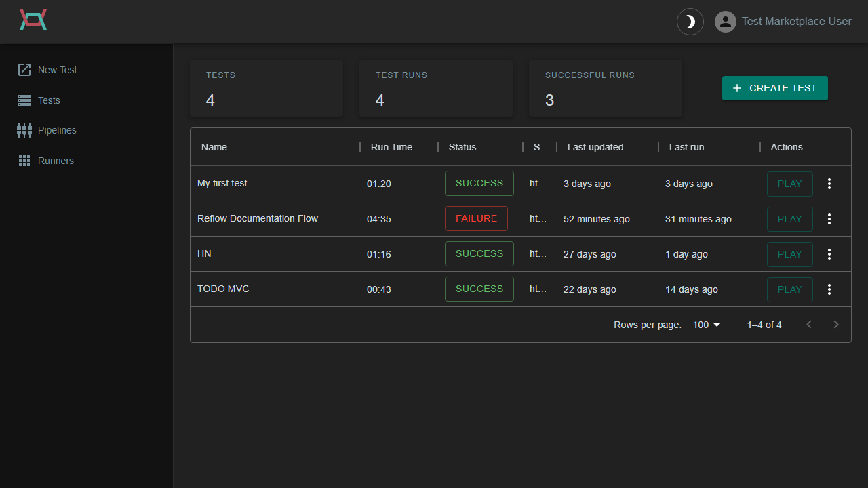Sort by Last run column header
Image resolution: width=868 pixels, height=488 pixels.
click(x=687, y=147)
